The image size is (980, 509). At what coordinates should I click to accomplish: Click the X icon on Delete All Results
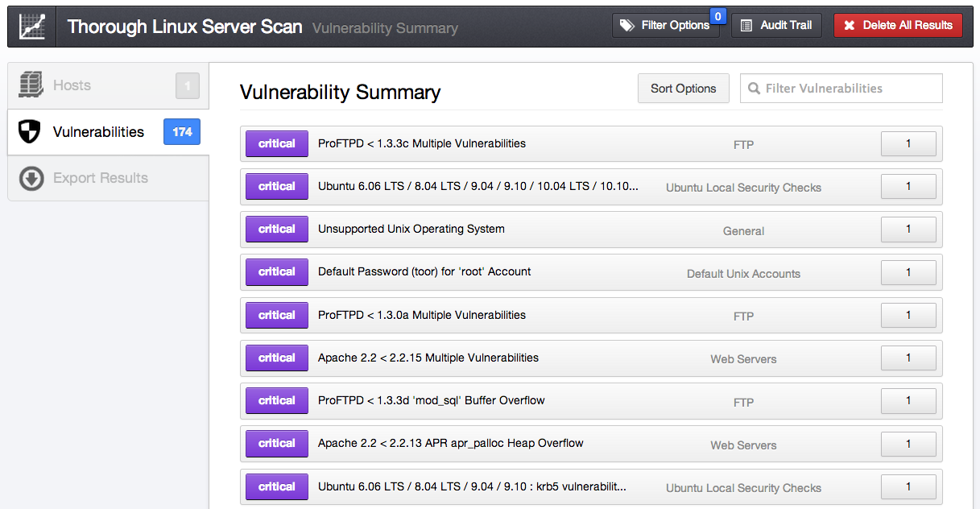tap(849, 25)
